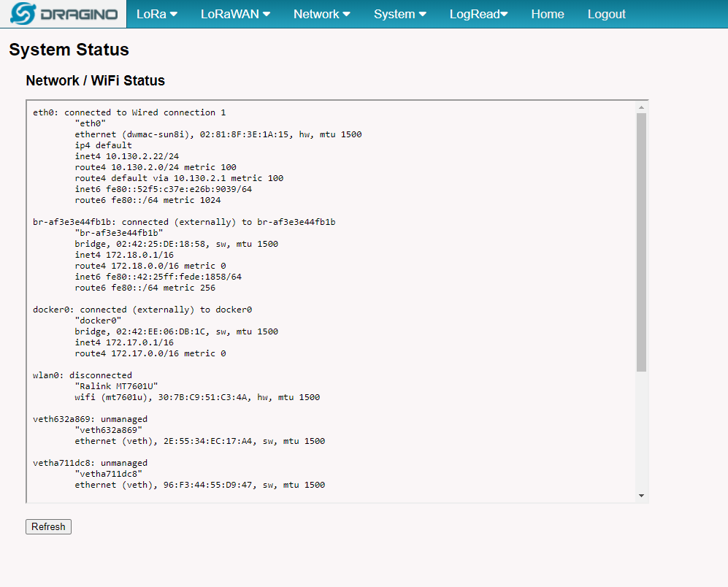728x587 pixels.
Task: Click the veth MAC 96:F3:44:55:D9:47 line
Action: point(199,484)
